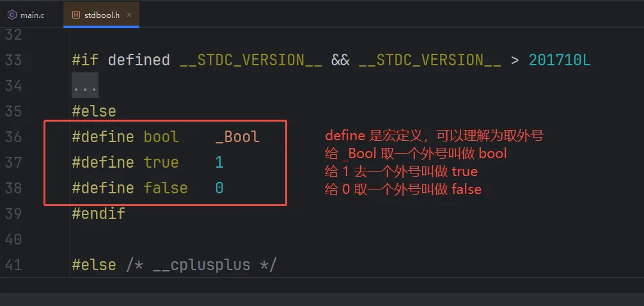The image size is (644, 306).
Task: Click the #else directive on line 35
Action: tap(94, 111)
